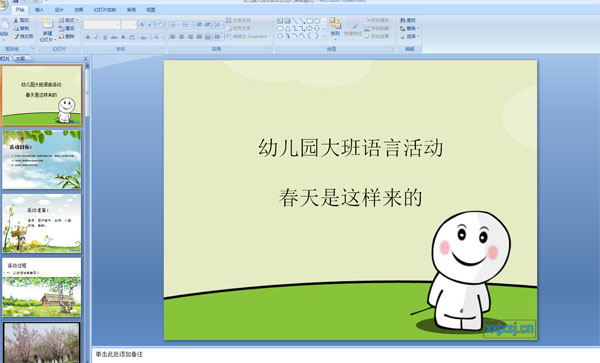
Task: Select the Format Painter brush icon
Action: (x=16, y=37)
